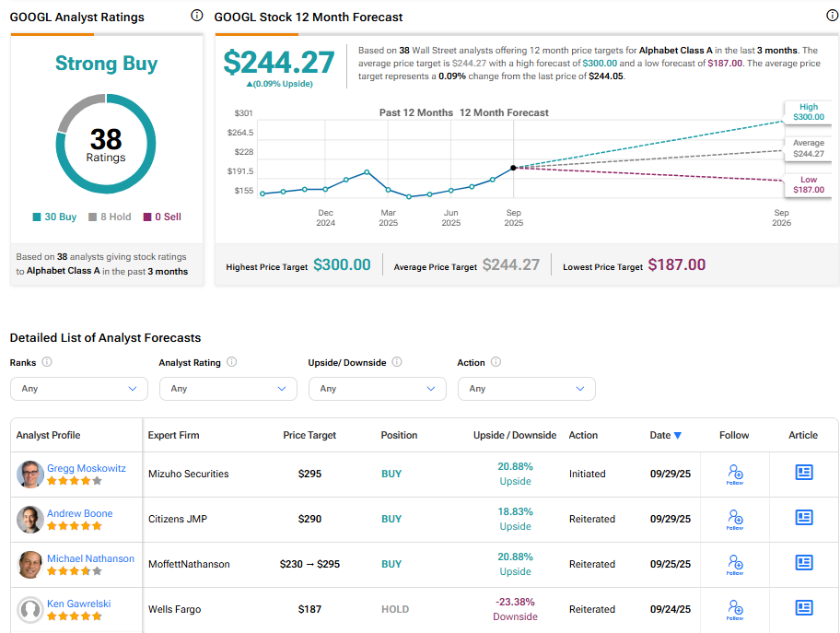Open the Action filter dropdown

pyautogui.click(x=527, y=389)
